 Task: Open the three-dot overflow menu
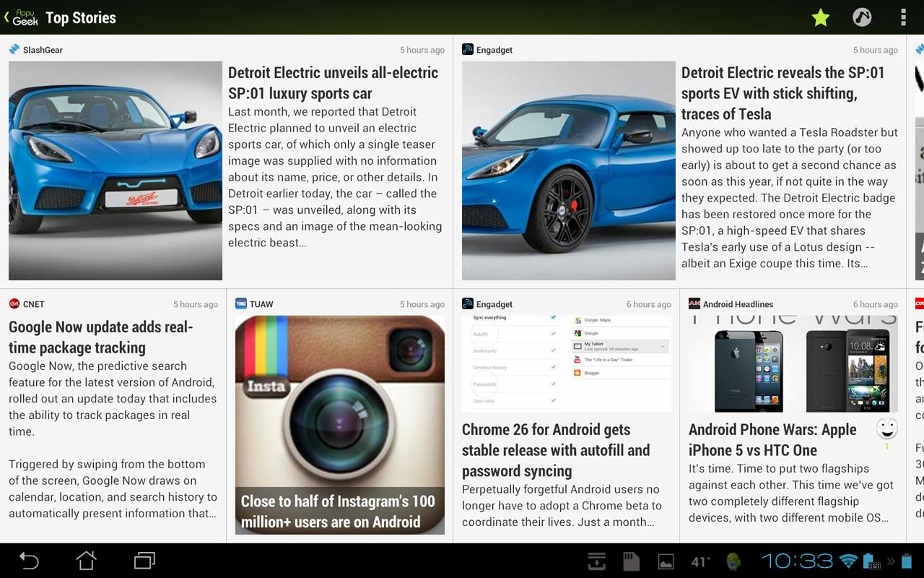(903, 17)
